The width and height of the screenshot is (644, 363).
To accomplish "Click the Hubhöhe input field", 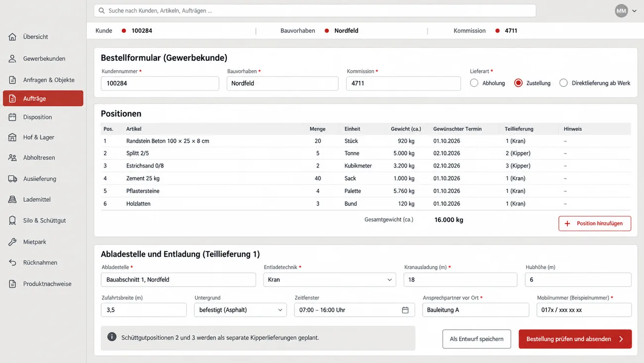I will [578, 280].
